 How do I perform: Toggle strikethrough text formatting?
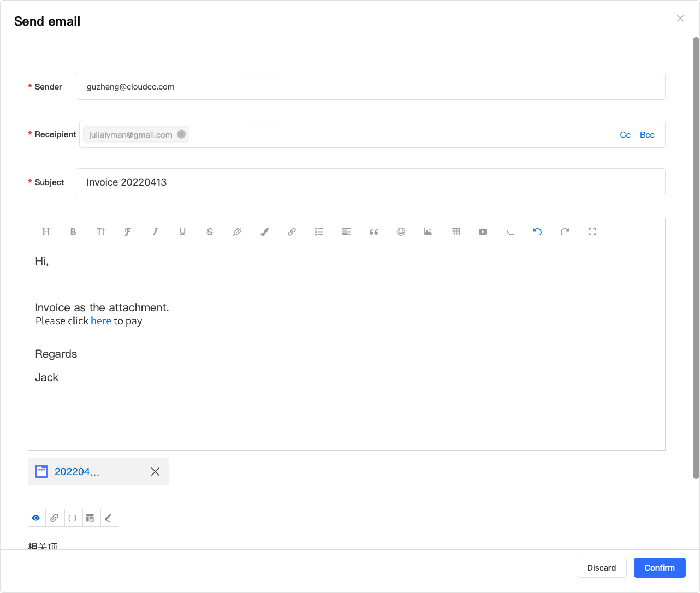tap(210, 232)
